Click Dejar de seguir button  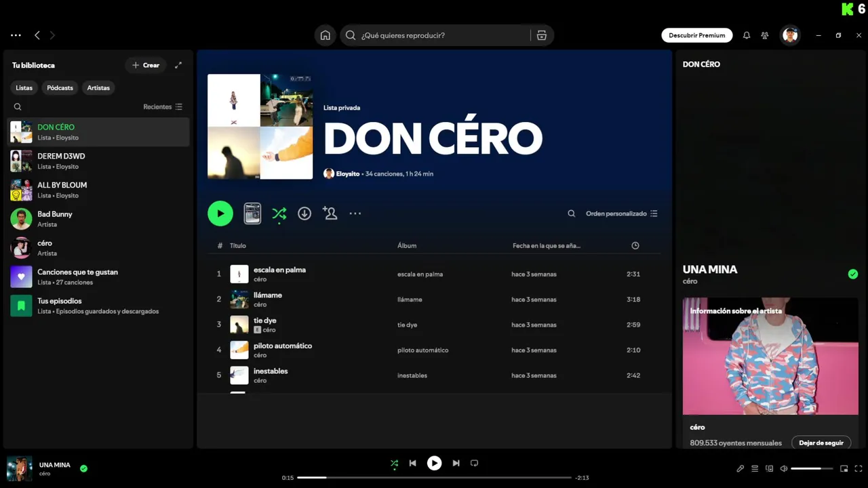(x=821, y=443)
